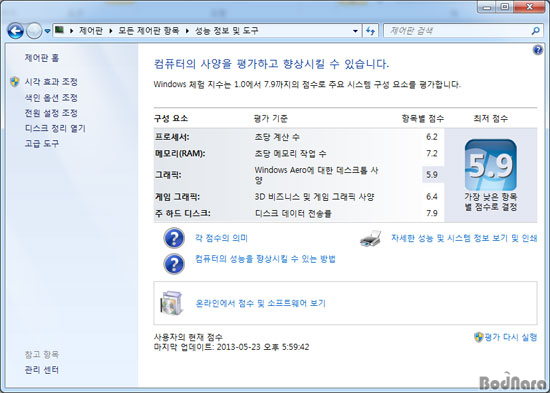This screenshot has width=550, height=393.
Task: Click the question icon beside 각 점수의 의미
Action: pos(174,238)
